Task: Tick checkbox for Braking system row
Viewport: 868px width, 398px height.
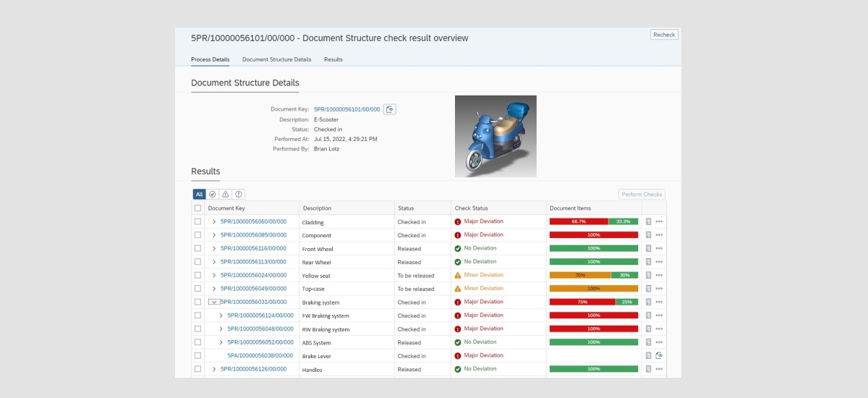Action: 198,302
